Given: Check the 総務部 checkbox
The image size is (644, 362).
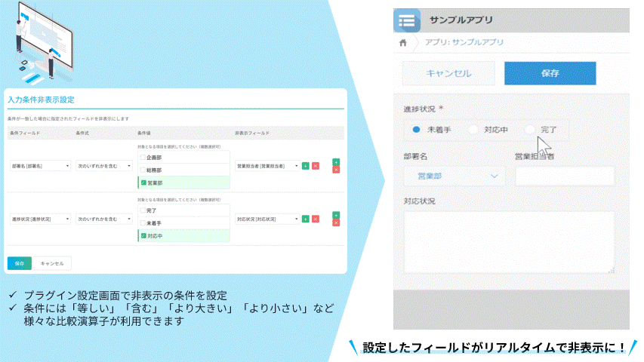Looking at the screenshot, I should [143, 170].
